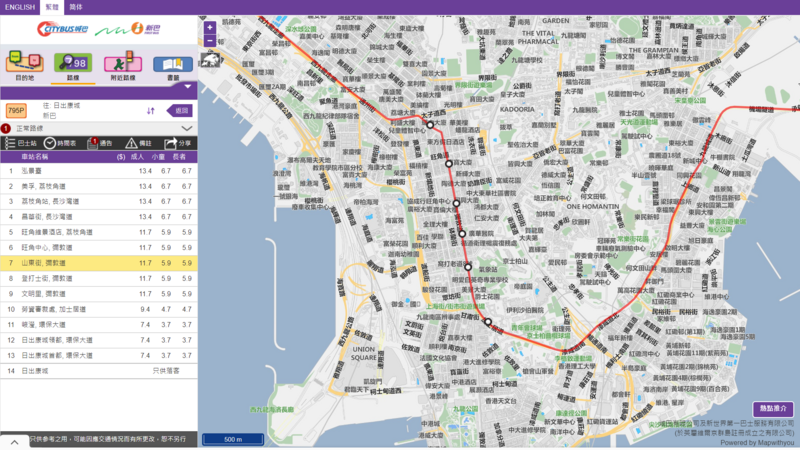Open the 書籤 bookmarks icon
The image size is (800, 450).
(173, 67)
